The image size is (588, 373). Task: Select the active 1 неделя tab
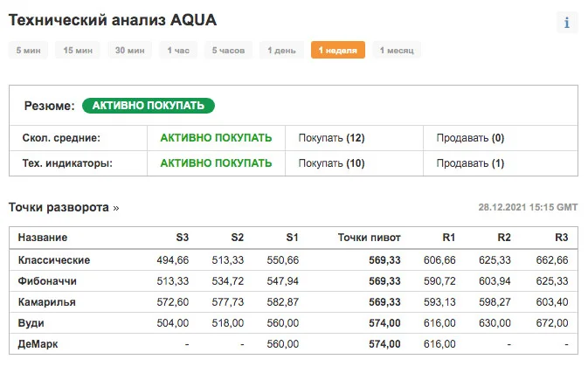pyautogui.click(x=338, y=51)
